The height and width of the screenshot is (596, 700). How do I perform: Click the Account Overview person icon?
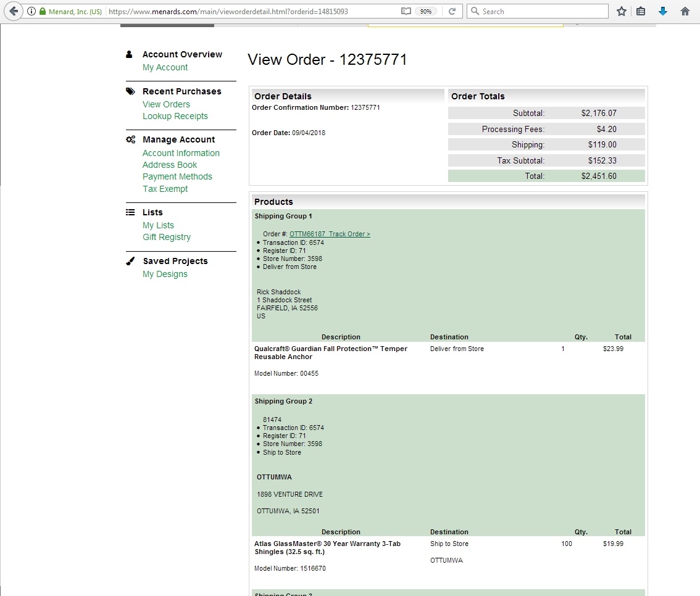click(129, 54)
